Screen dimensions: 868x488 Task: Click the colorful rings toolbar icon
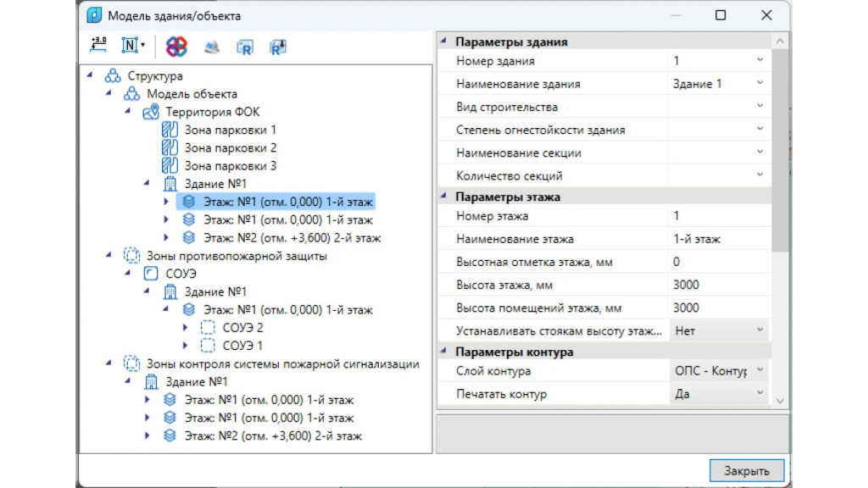176,47
